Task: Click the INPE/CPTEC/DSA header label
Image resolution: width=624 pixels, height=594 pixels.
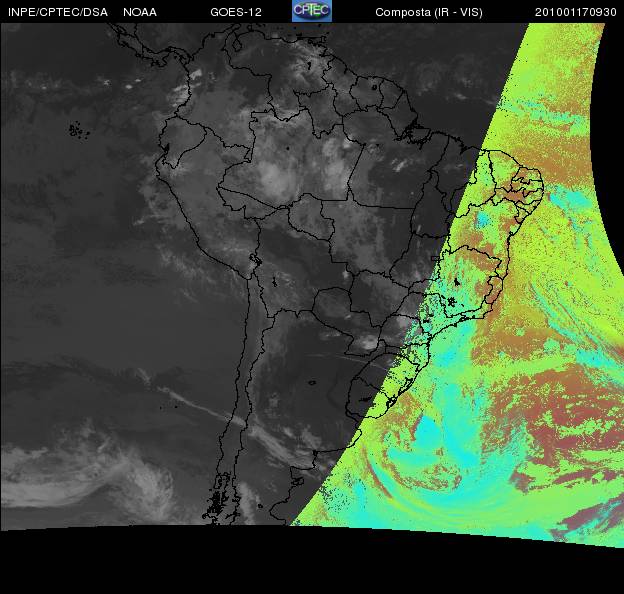Action: tap(57, 12)
